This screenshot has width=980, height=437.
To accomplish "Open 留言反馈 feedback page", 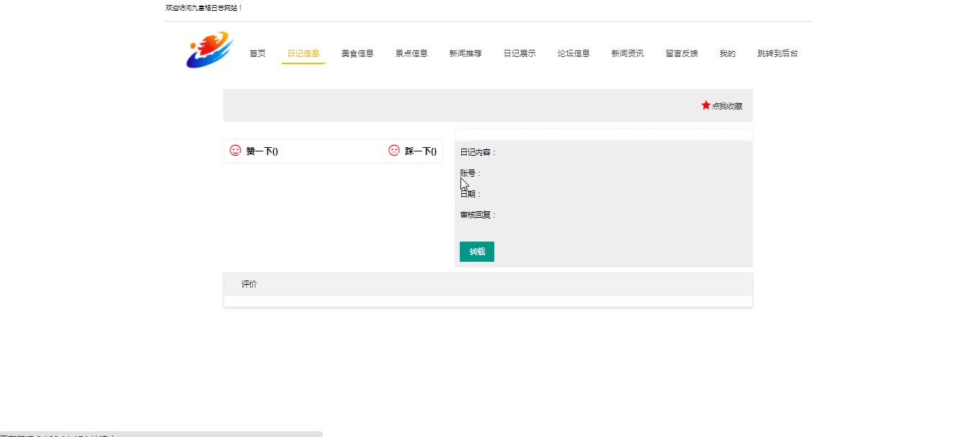I will (x=681, y=53).
